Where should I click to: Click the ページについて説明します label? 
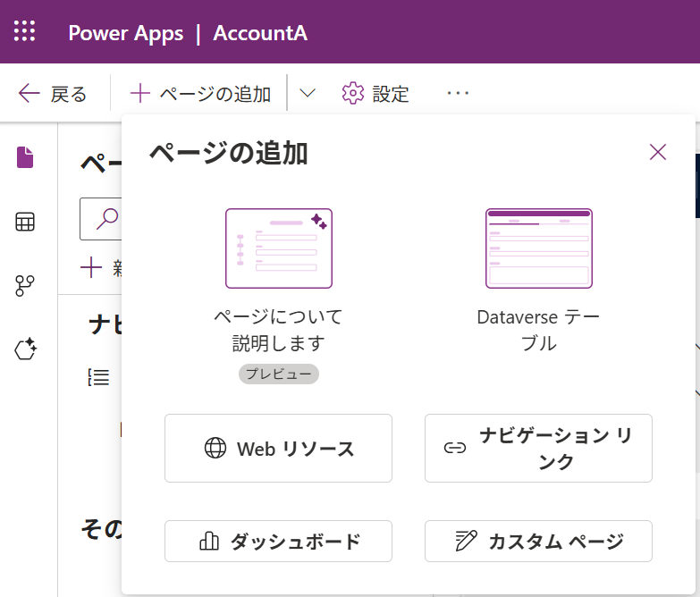click(279, 330)
